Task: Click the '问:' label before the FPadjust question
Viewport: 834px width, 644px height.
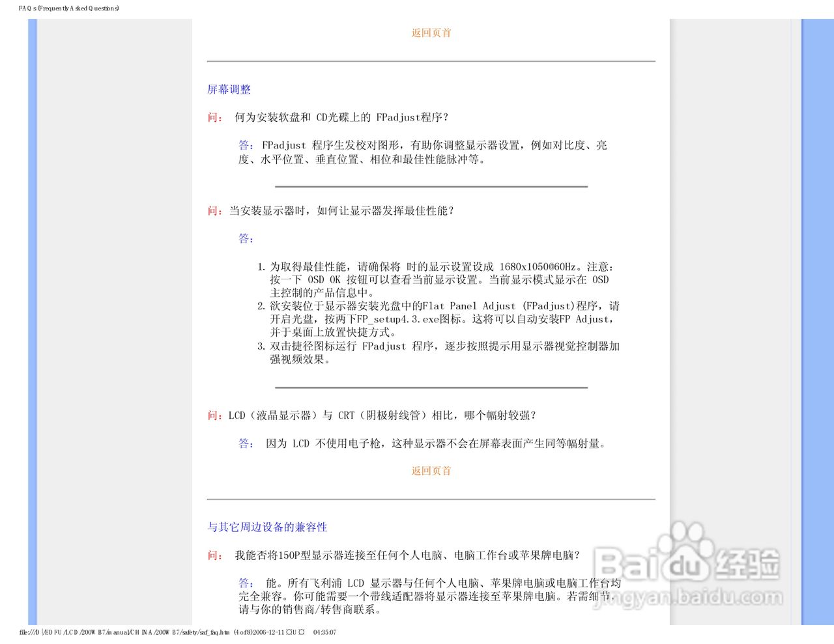Action: (x=216, y=117)
